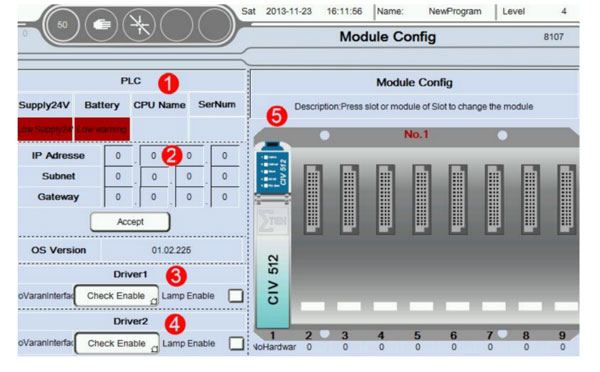Click the crossed-out star round status icon
600x372 pixels.
click(139, 25)
